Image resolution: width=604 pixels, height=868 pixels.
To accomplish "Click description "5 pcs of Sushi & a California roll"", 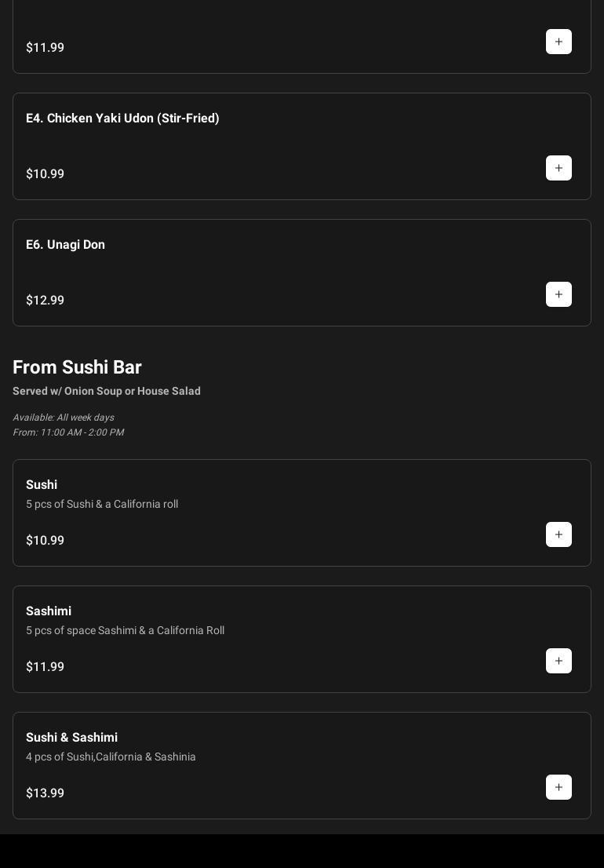I will pos(102,505).
